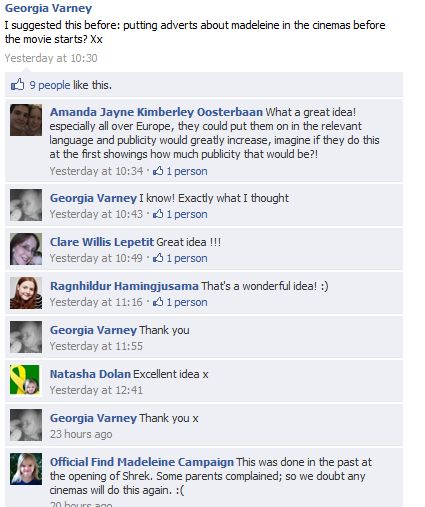This screenshot has width=425, height=507.
Task: Open Amanda Jayne Kimberley Oosterbaan's profile picture
Action: [26, 120]
